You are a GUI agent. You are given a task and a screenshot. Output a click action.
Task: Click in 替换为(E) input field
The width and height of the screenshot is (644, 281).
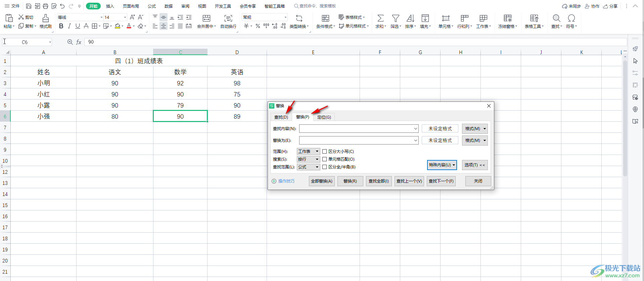click(x=359, y=140)
